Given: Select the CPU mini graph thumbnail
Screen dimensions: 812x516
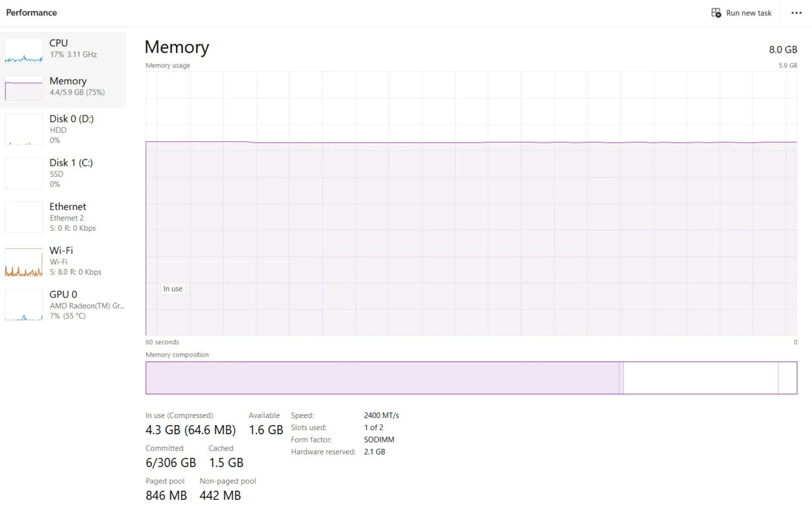Looking at the screenshot, I should tap(24, 50).
